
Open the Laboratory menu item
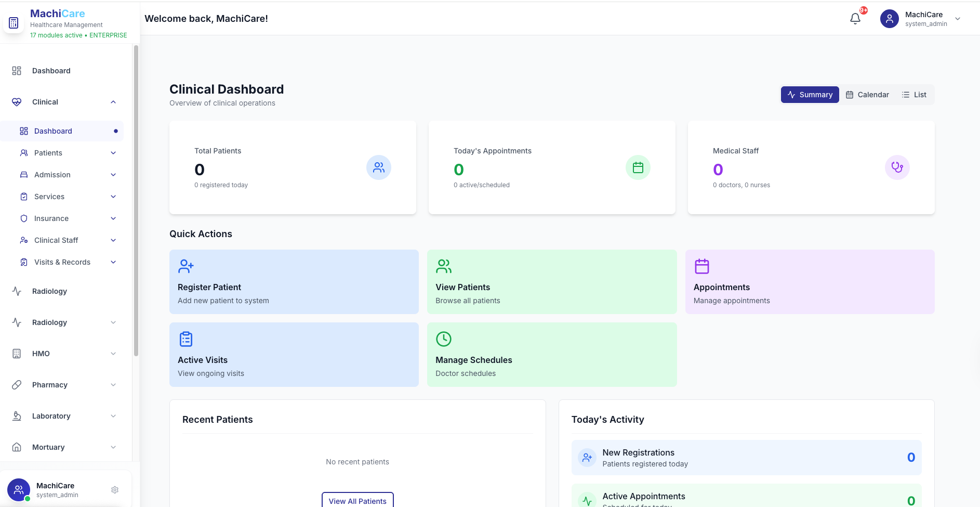pos(51,416)
